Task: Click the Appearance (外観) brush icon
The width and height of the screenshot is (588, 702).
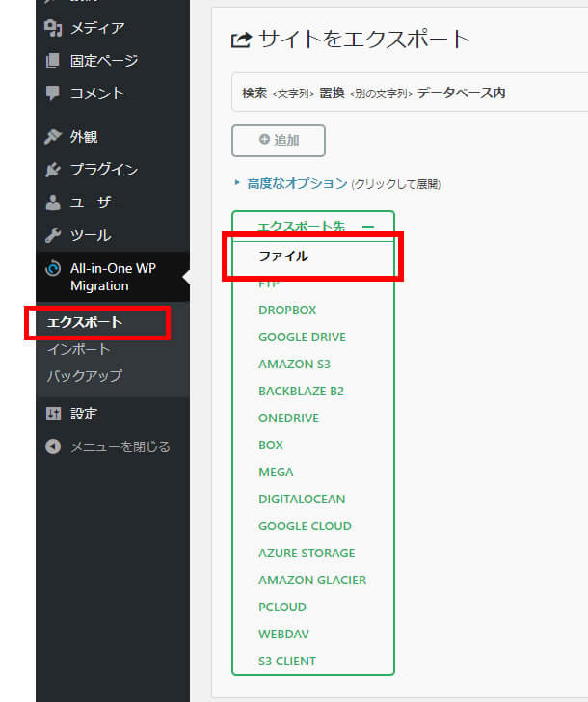Action: pos(53,137)
